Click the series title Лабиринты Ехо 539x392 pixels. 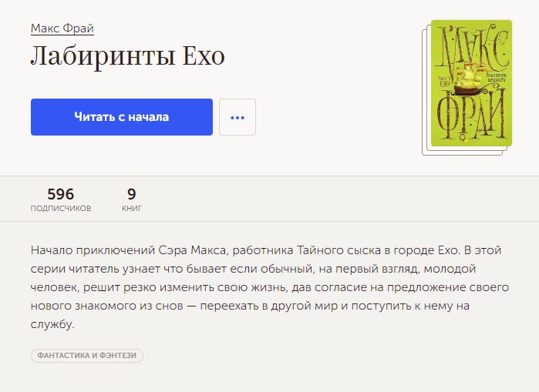click(x=128, y=56)
